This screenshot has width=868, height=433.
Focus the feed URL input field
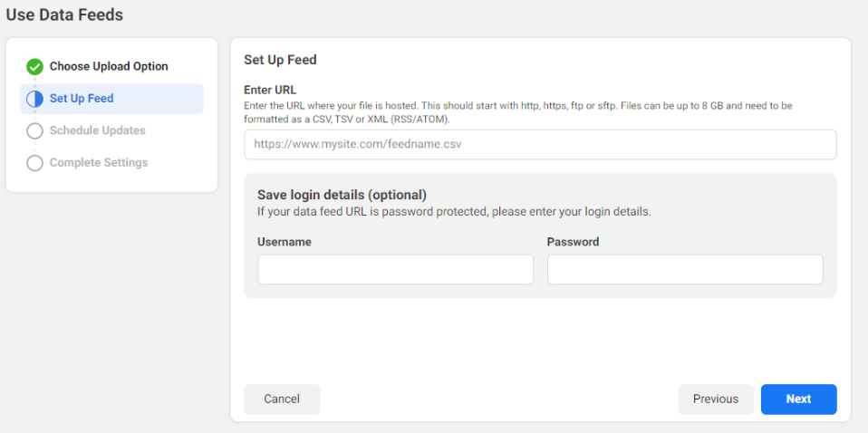coord(540,144)
